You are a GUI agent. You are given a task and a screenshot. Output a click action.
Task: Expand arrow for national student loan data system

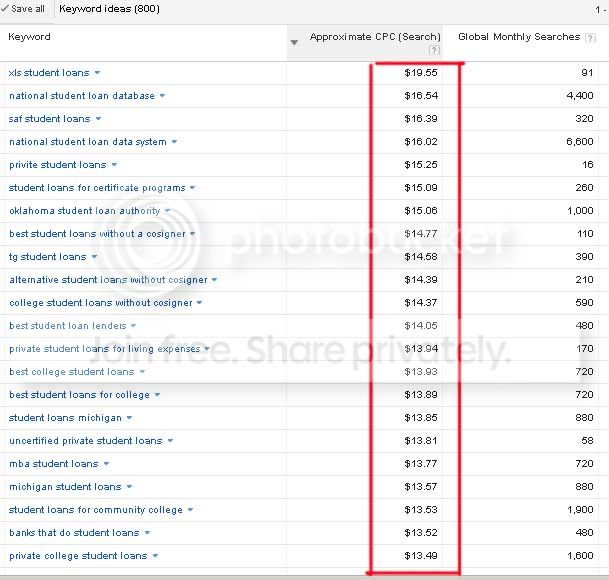(174, 142)
